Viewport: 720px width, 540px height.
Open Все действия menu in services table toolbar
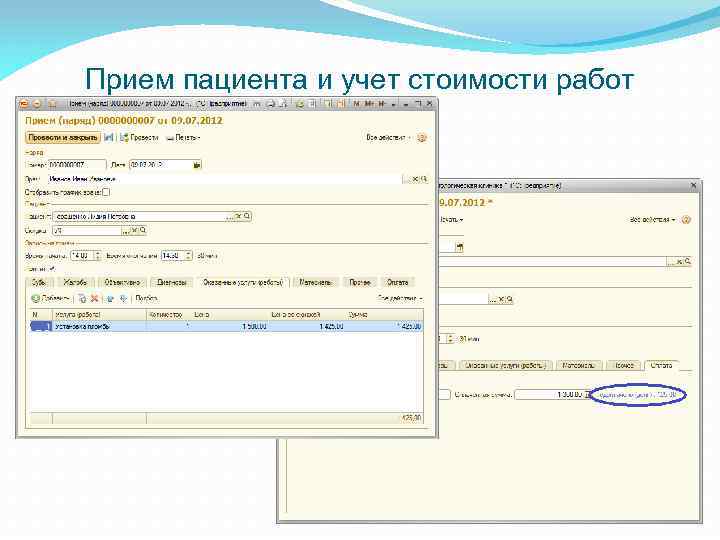[x=399, y=298]
